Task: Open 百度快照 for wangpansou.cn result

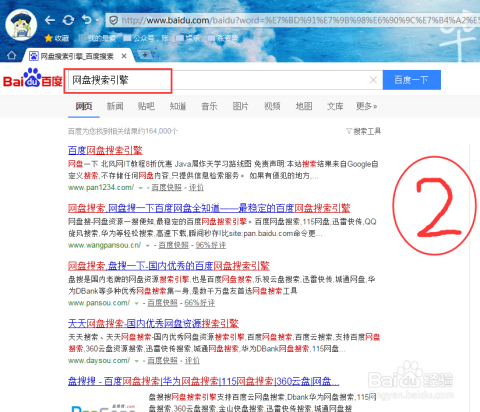Action: click(x=173, y=245)
